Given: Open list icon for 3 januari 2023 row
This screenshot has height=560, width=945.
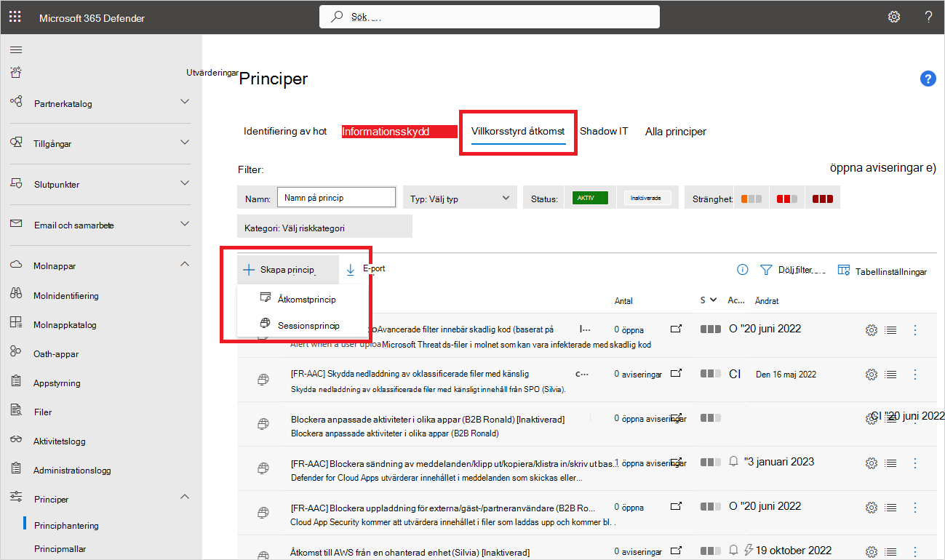Looking at the screenshot, I should 890,463.
